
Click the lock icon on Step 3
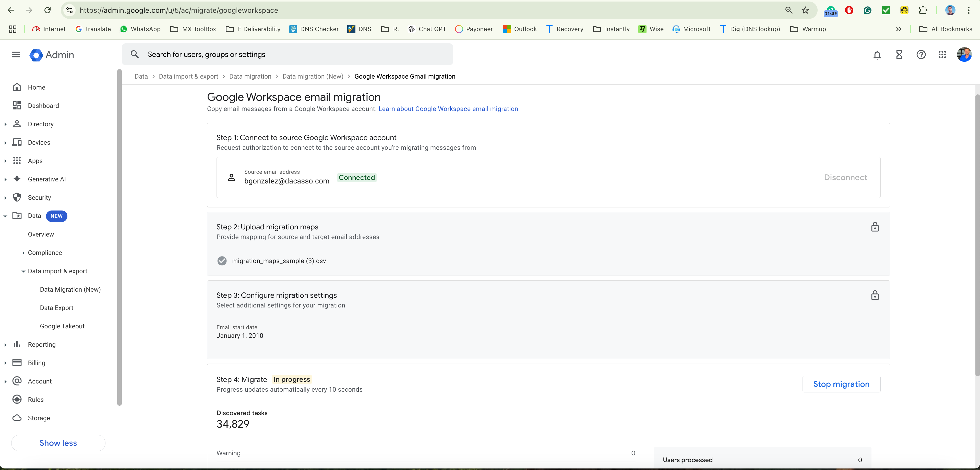click(875, 295)
